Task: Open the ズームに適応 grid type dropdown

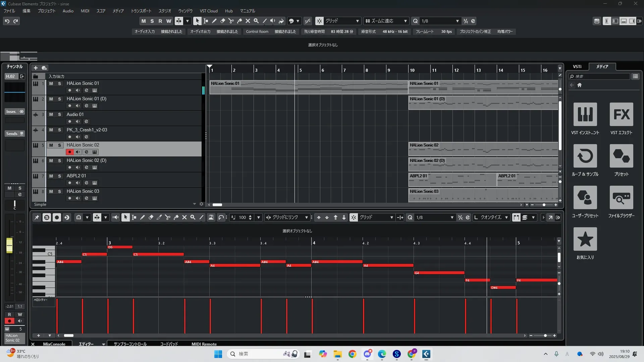Action: click(x=386, y=21)
